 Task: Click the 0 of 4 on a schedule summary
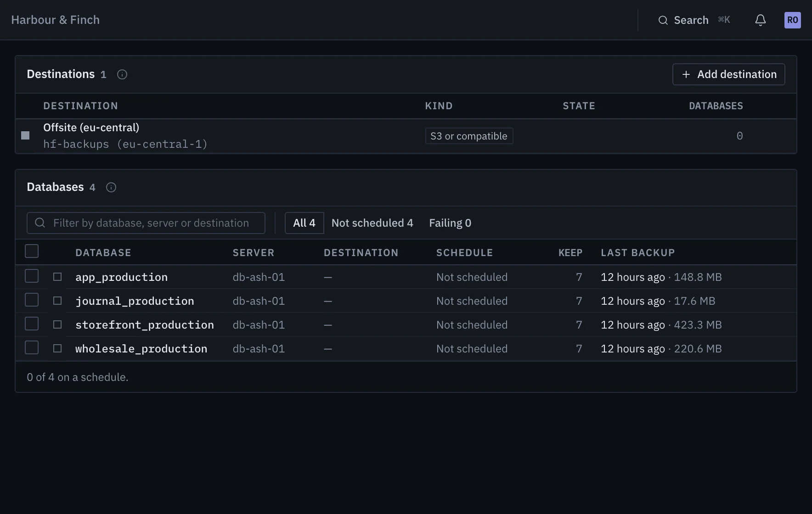78,377
